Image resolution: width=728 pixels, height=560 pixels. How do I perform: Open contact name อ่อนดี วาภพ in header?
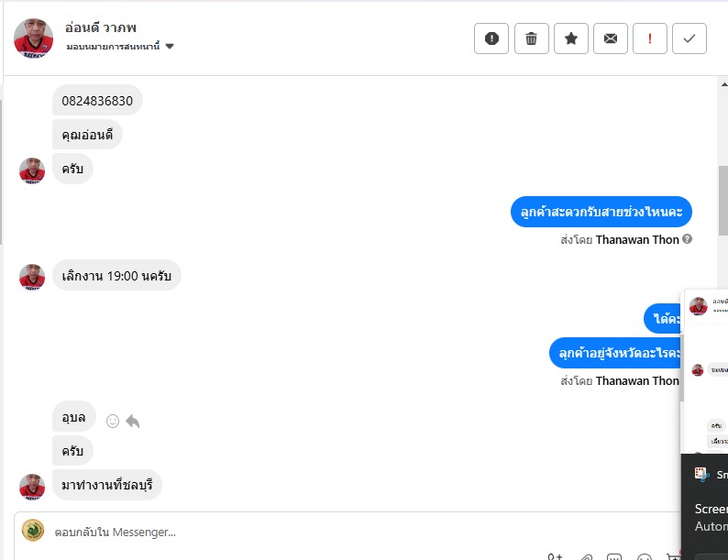tap(100, 27)
